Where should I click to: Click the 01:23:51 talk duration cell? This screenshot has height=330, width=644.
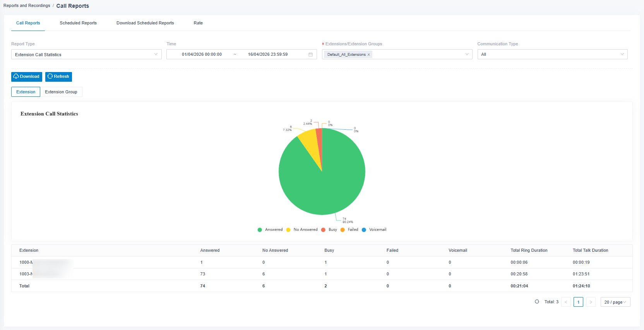581,274
